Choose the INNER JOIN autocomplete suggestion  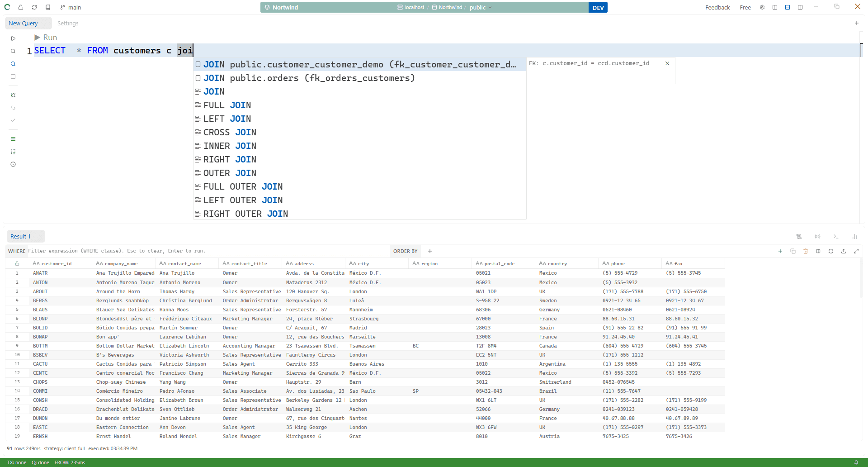pyautogui.click(x=359, y=146)
